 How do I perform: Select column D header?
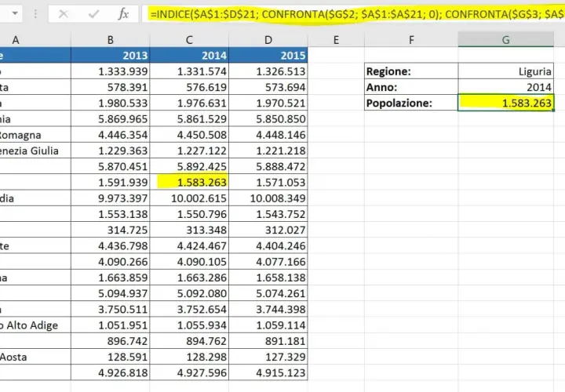(x=268, y=40)
